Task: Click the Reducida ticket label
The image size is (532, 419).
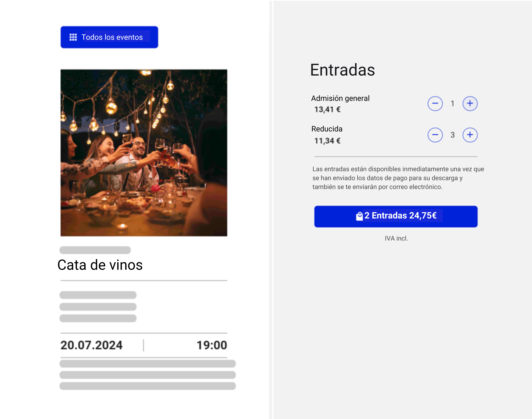Action: (327, 129)
